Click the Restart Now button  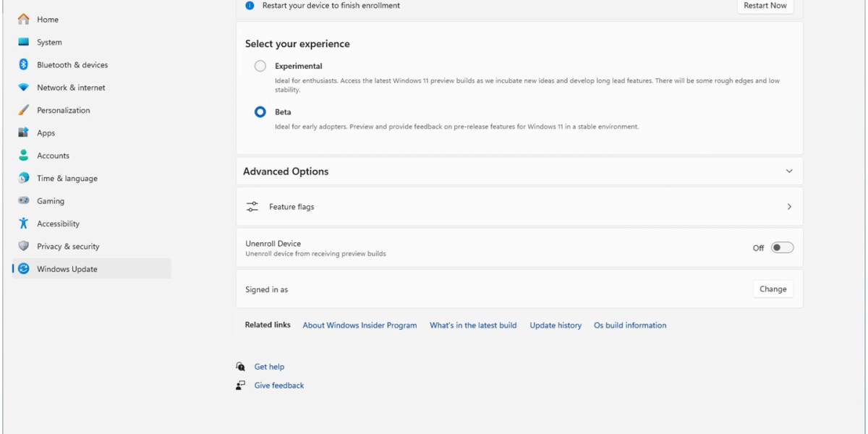[x=765, y=5]
